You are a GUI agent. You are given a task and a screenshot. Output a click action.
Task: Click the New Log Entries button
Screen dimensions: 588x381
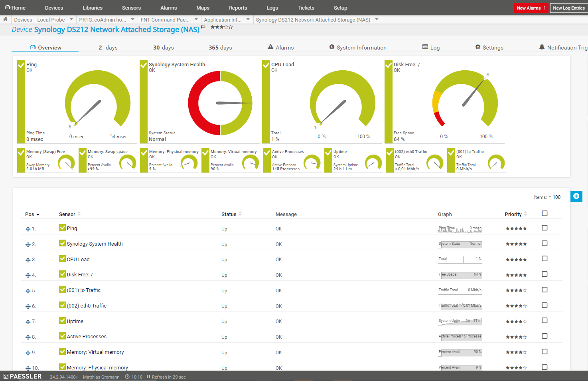[569, 8]
